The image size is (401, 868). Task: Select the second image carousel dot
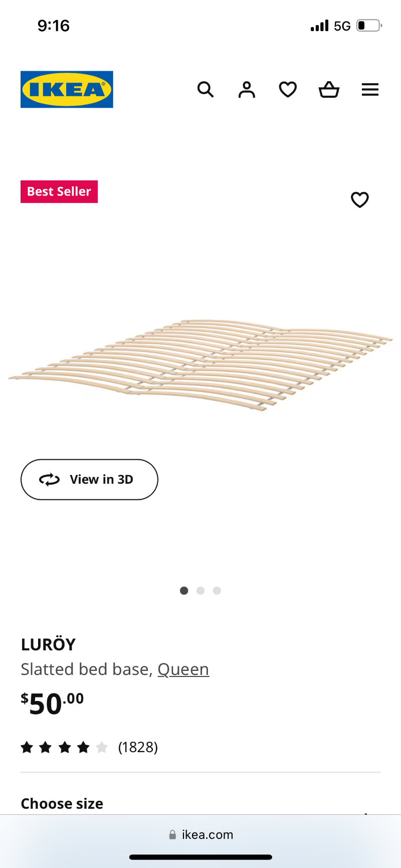point(200,591)
